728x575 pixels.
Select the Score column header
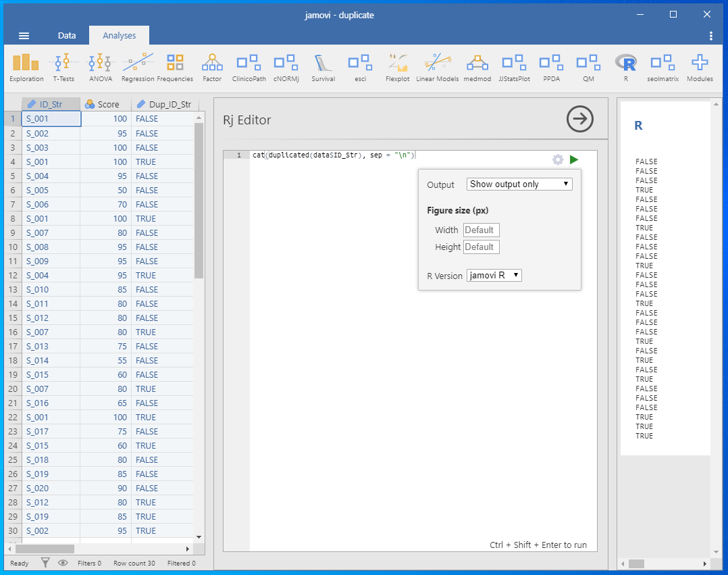(105, 104)
